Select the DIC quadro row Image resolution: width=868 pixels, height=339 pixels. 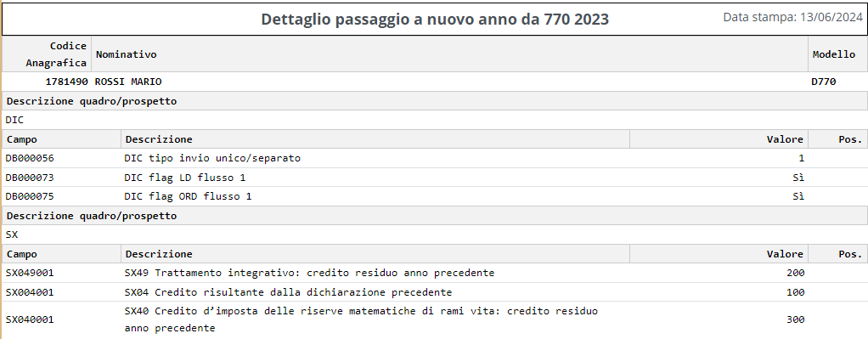pos(434,120)
